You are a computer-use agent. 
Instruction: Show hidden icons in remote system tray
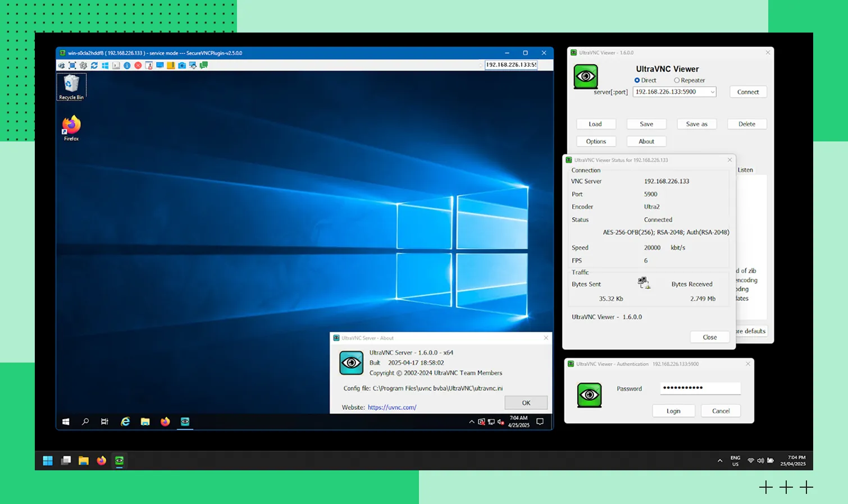pos(471,422)
